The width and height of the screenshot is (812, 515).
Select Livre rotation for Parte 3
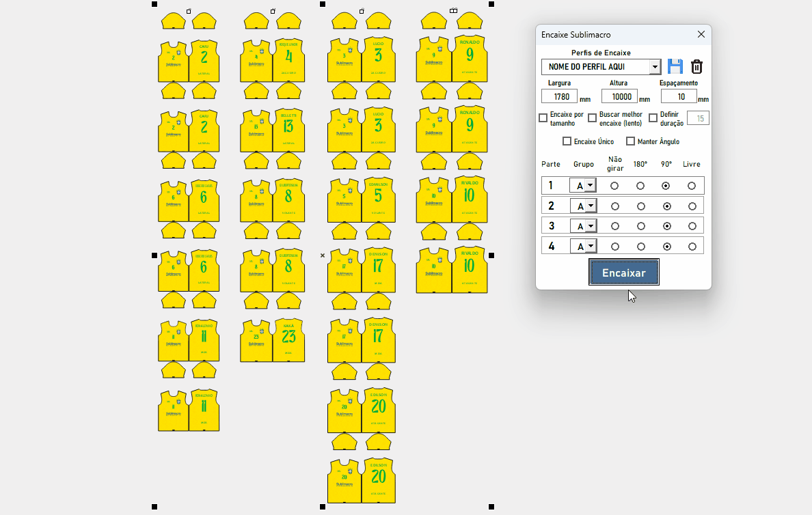click(x=692, y=225)
